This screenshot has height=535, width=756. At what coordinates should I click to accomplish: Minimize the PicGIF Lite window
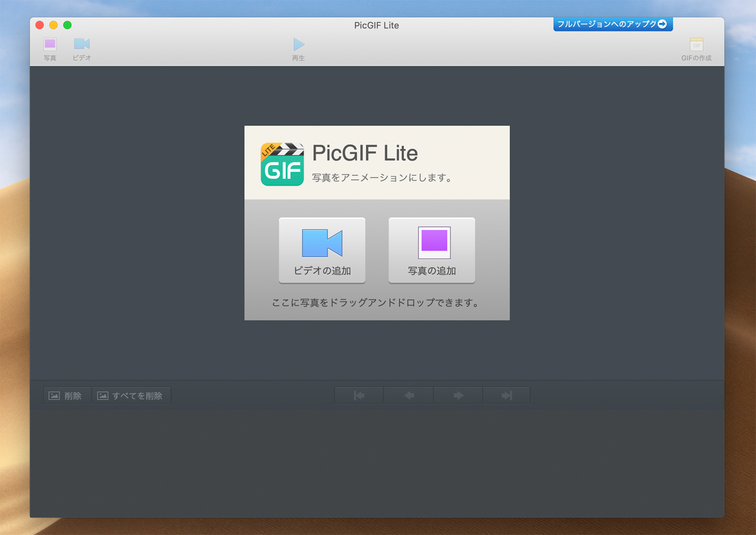53,25
